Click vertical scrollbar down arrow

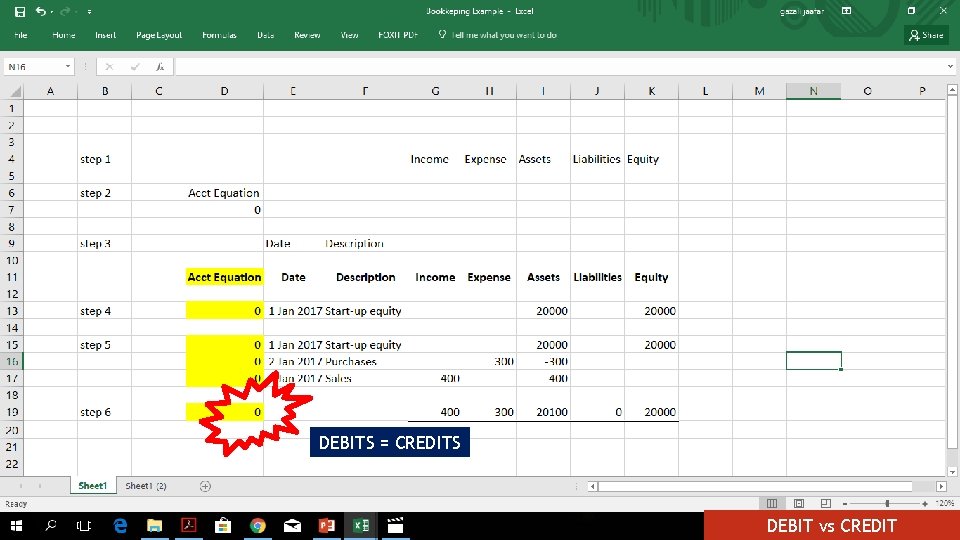click(952, 472)
